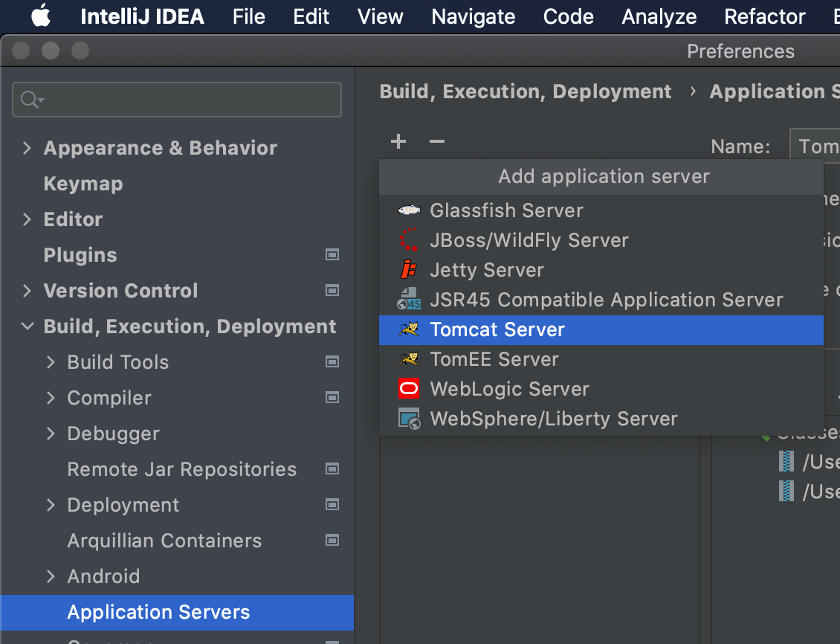Expand Android node
The height and width of the screenshot is (644, 840).
coord(51,576)
